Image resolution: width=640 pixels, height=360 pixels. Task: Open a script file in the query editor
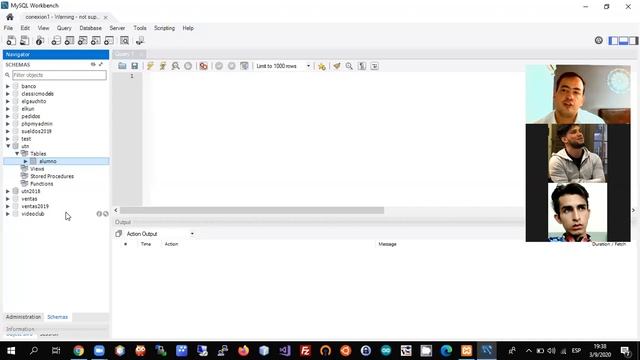122,66
